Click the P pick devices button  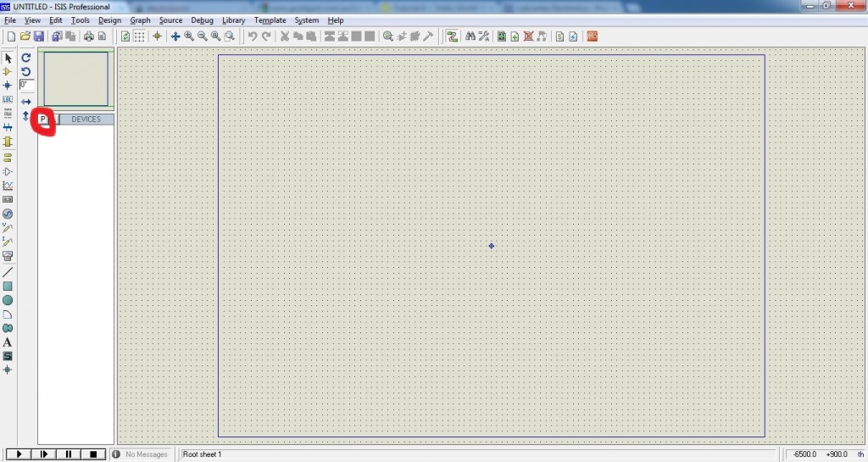click(x=43, y=120)
